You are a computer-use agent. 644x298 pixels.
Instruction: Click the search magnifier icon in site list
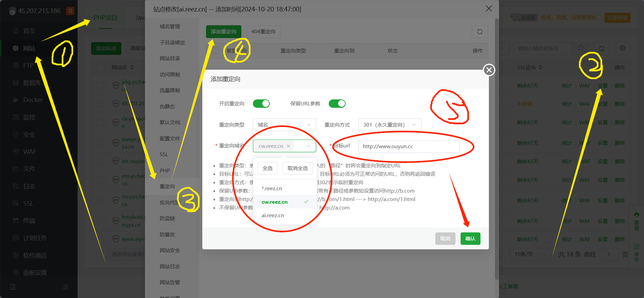(x=581, y=48)
